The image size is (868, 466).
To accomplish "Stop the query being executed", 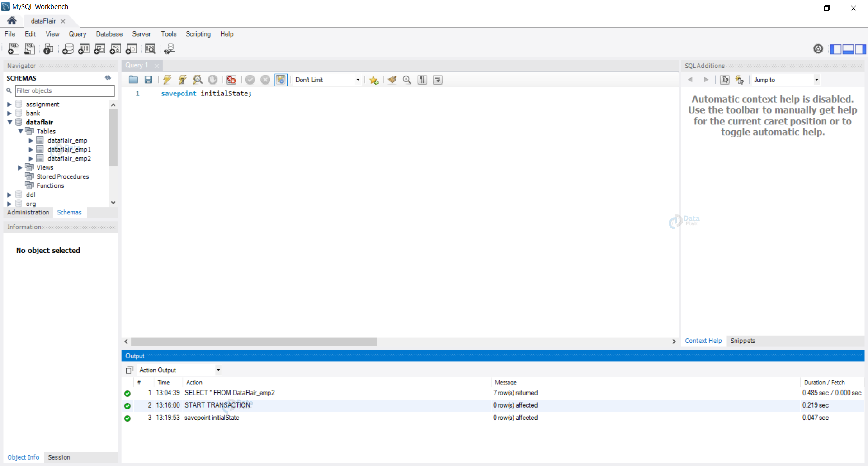I will 212,80.
